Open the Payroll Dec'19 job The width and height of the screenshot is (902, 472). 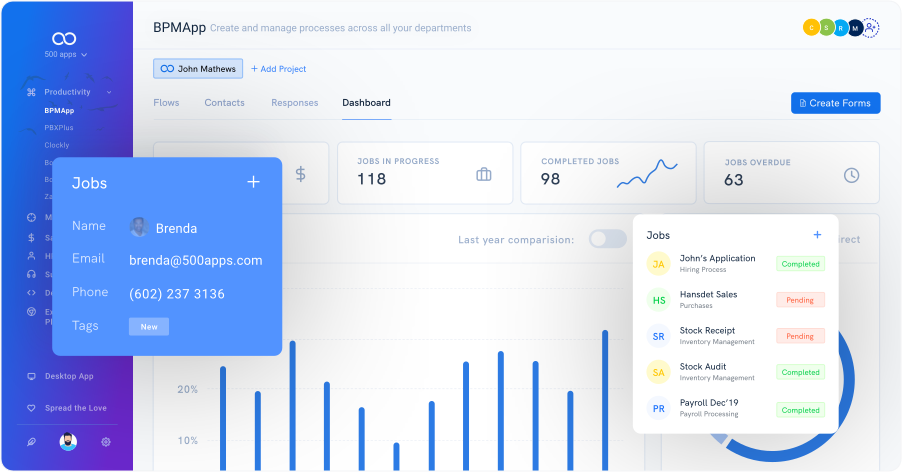(709, 403)
